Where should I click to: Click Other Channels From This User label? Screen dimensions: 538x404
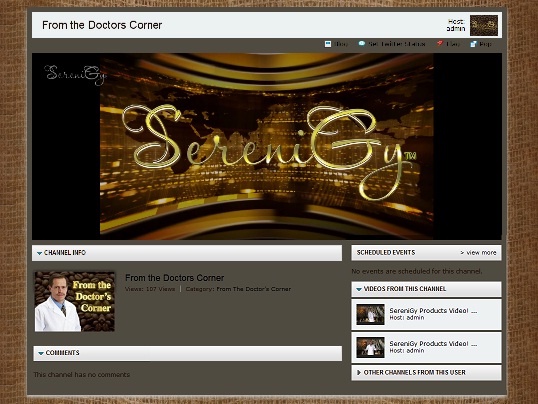(414, 372)
